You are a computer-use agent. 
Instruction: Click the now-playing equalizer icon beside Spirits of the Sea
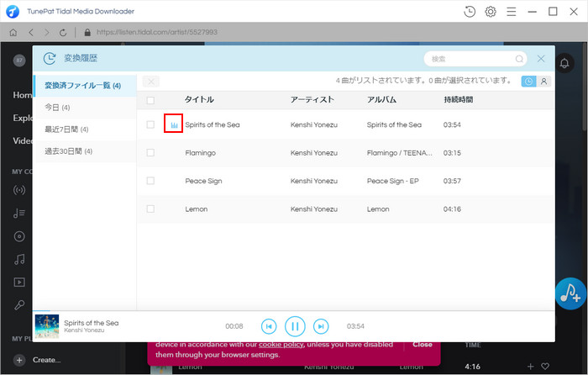pos(174,125)
